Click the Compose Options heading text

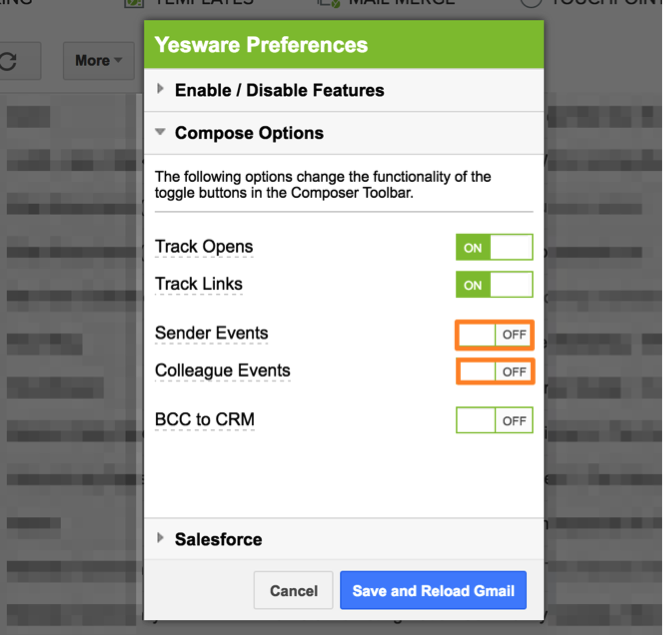(249, 133)
